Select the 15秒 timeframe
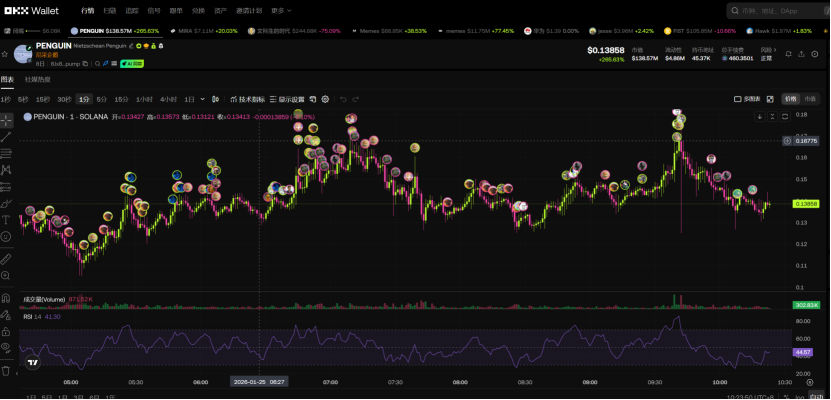Viewport: 831px width, 400px height. [43, 99]
